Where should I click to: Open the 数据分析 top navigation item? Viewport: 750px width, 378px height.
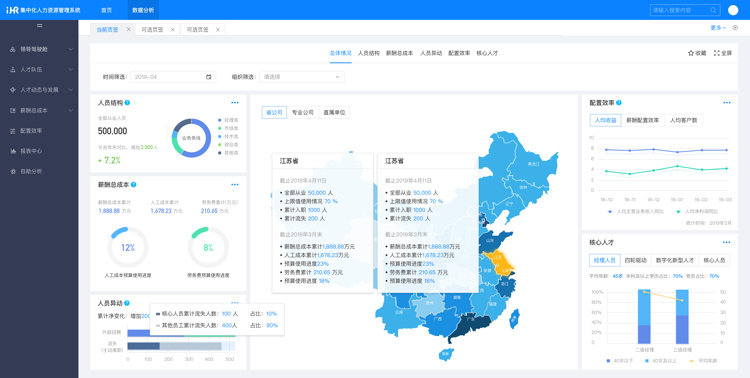point(143,10)
